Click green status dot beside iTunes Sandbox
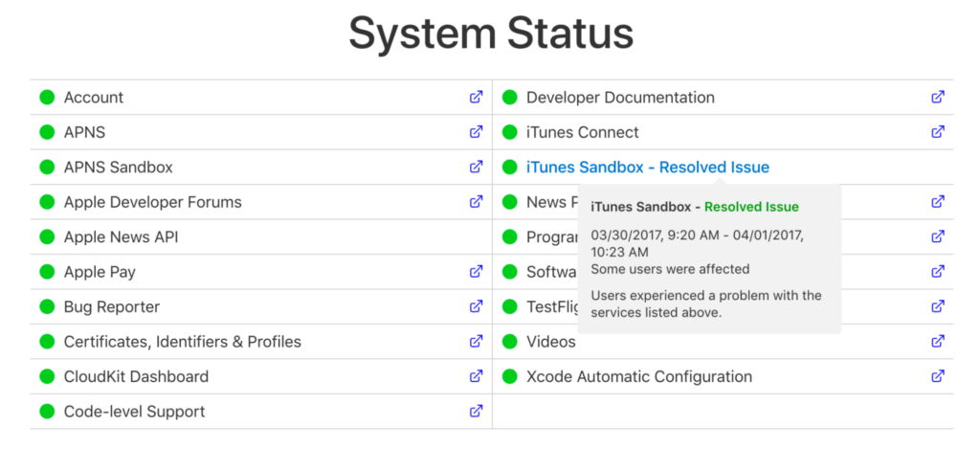Screen dimensions: 980x450 509,168
